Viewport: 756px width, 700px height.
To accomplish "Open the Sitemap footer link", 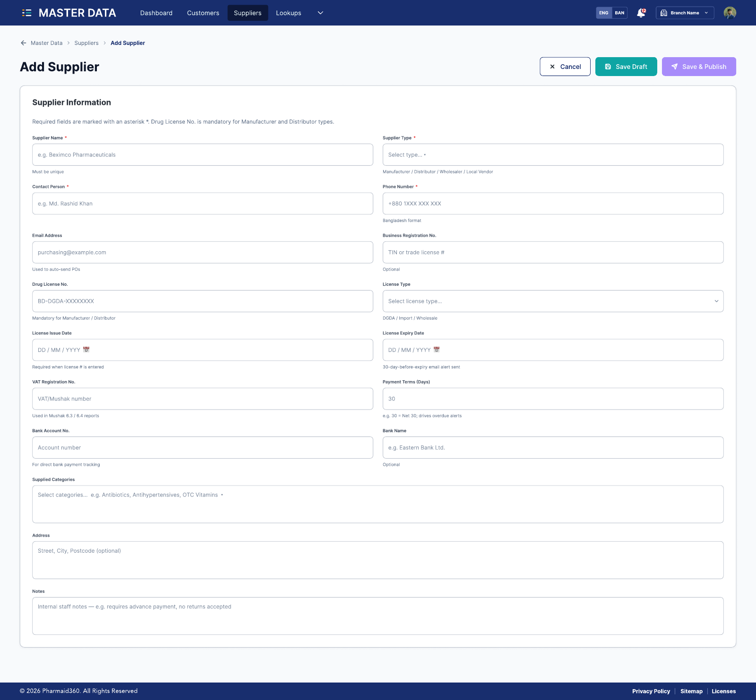I will [x=691, y=691].
